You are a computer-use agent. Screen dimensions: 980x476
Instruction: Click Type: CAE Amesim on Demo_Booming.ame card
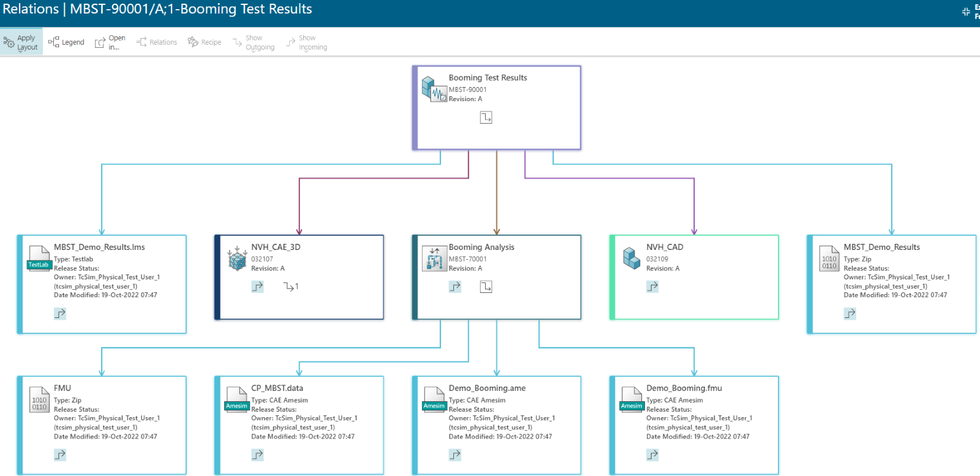point(477,400)
